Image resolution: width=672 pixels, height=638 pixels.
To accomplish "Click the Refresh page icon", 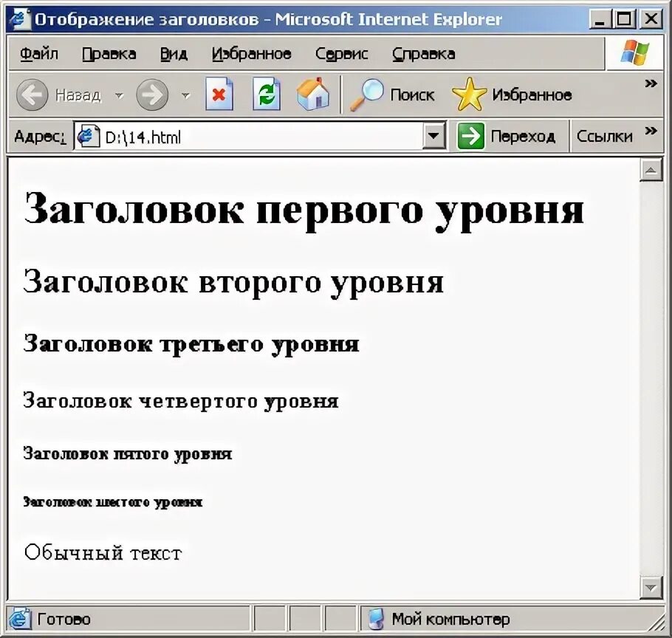I will [x=266, y=95].
